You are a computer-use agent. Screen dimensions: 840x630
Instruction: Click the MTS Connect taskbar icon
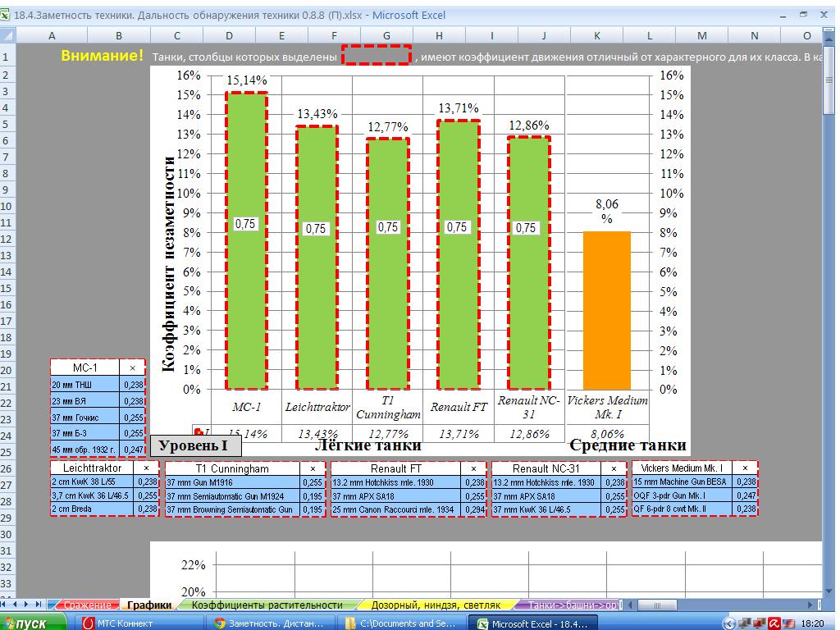89,623
